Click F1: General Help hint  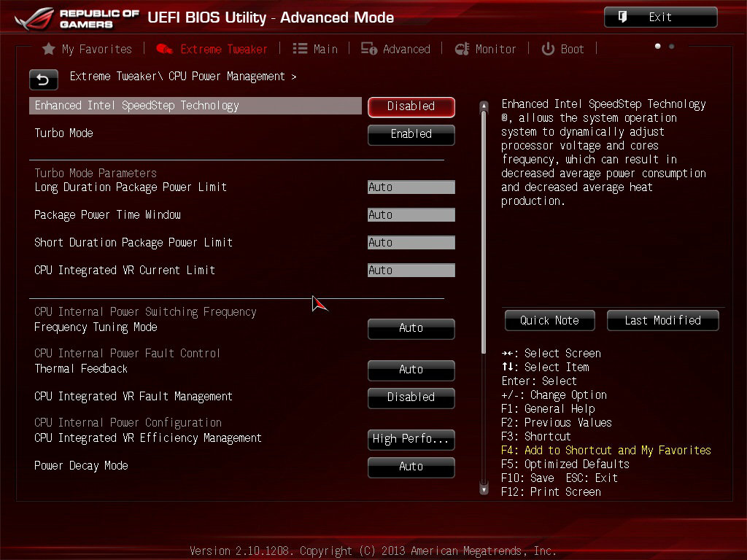tap(548, 409)
